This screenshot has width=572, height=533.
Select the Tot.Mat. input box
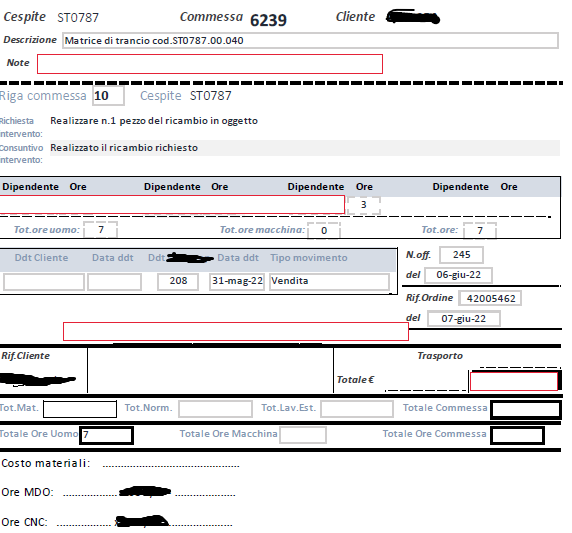tap(80, 409)
